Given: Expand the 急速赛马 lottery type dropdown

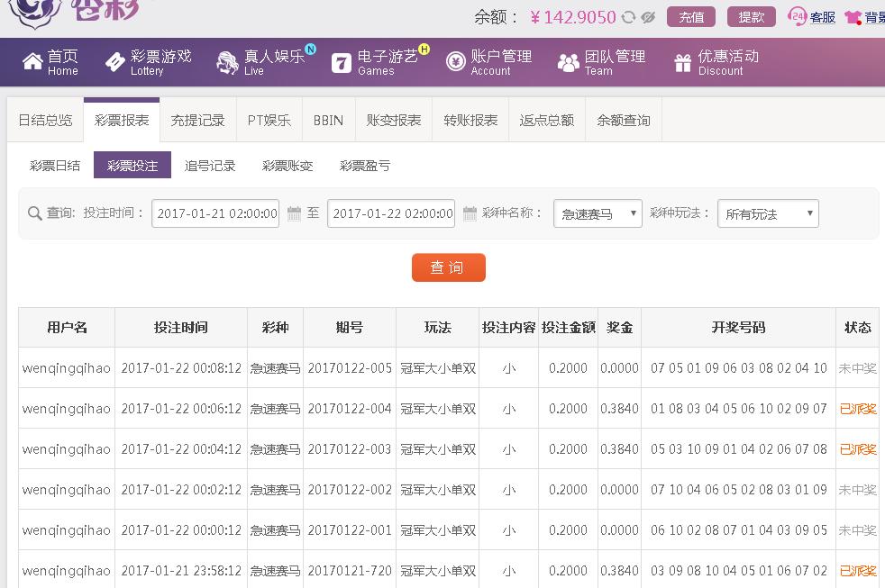Looking at the screenshot, I should [x=597, y=213].
